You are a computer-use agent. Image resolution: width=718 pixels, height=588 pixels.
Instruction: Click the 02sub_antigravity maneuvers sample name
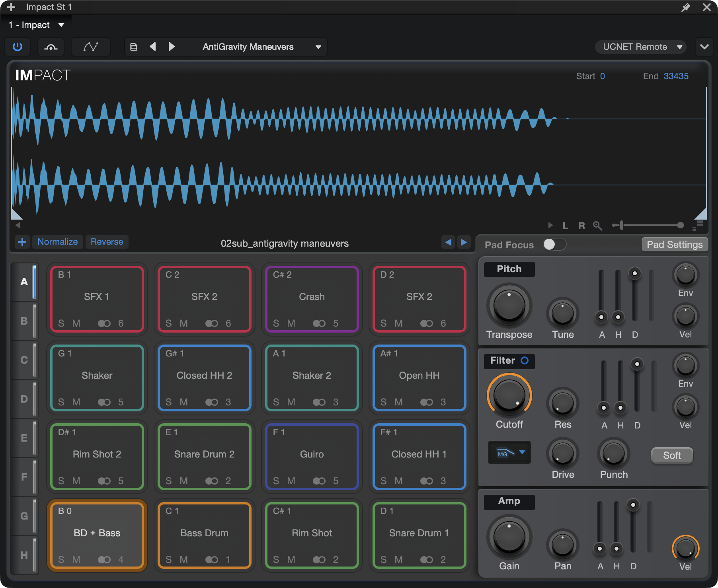[x=285, y=243]
